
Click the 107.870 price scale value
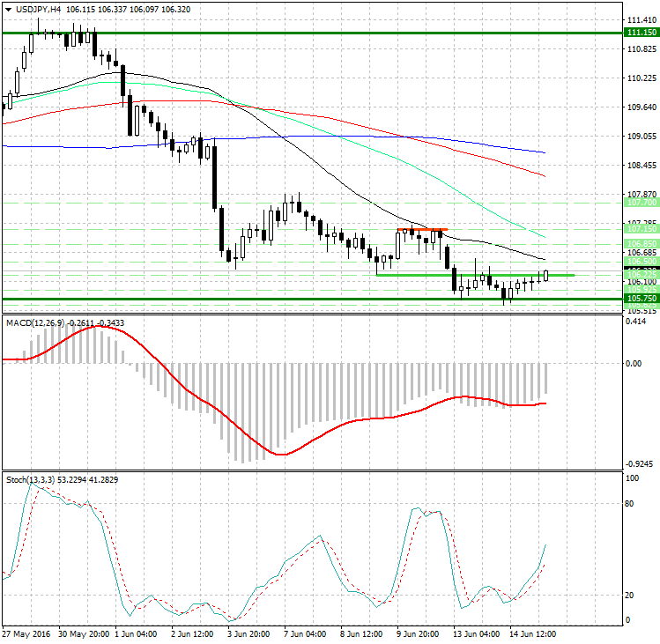[641, 194]
